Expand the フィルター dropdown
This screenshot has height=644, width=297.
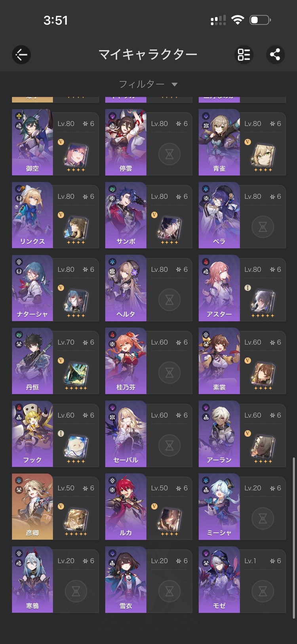[x=148, y=84]
